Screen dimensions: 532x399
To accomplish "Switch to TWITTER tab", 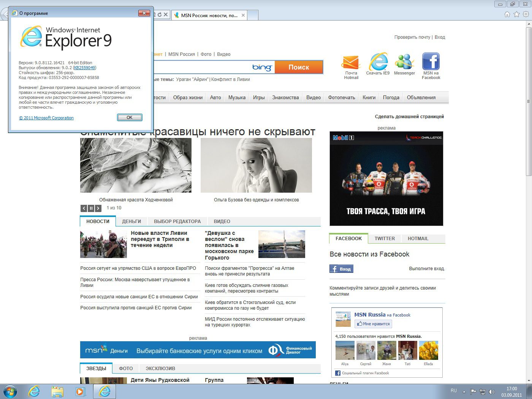I will 385,239.
